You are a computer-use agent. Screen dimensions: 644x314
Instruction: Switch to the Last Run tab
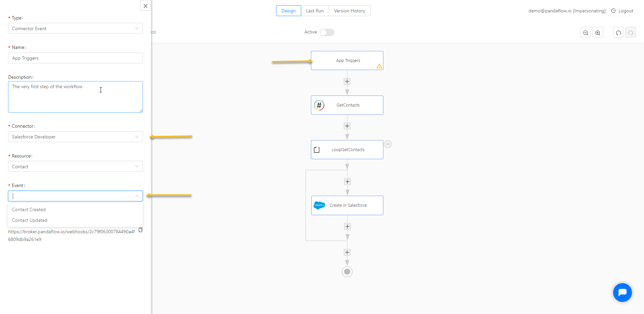[x=315, y=11]
